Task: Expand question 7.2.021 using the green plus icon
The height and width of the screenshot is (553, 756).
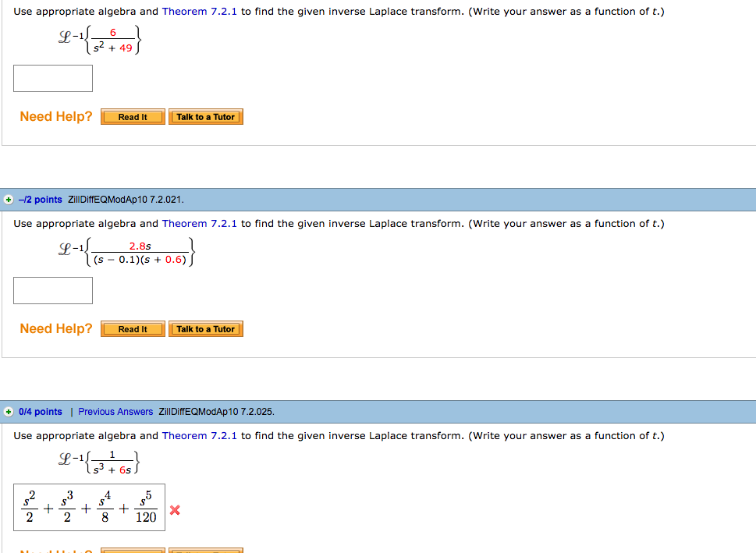Action: [7, 200]
